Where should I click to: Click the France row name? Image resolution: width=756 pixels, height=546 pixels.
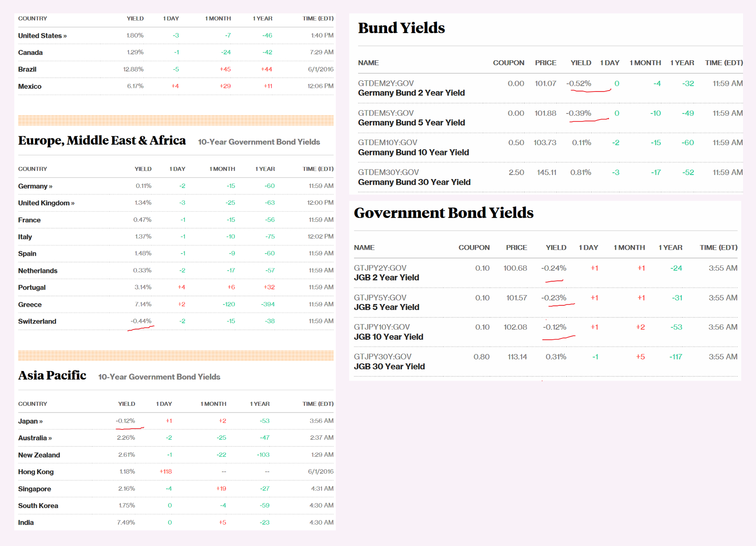coord(29,220)
